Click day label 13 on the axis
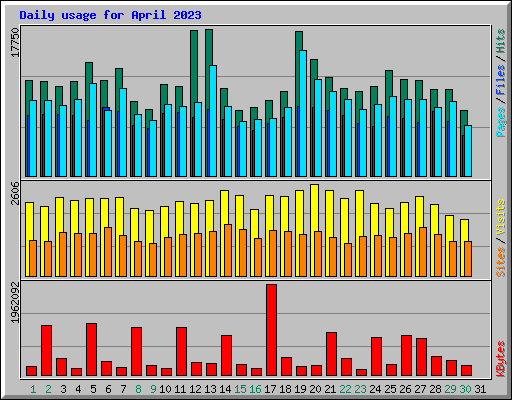Viewport: 512px width, 400px height. point(210,389)
